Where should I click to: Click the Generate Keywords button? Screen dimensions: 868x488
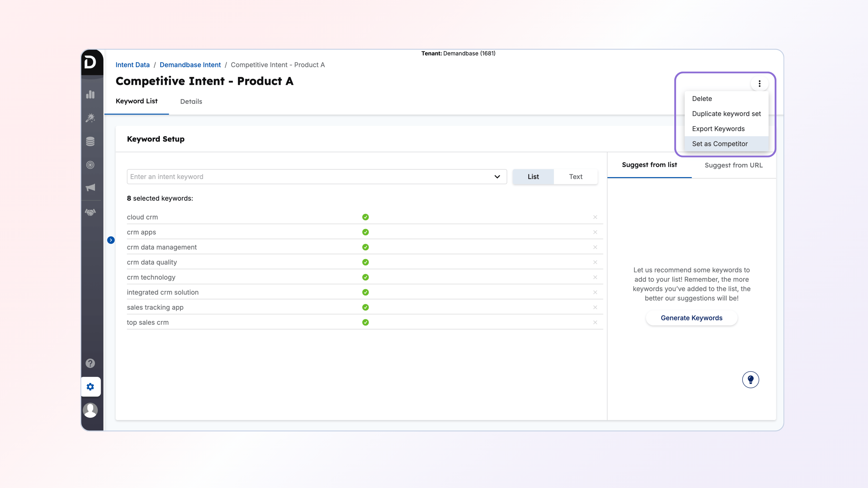[x=691, y=318]
